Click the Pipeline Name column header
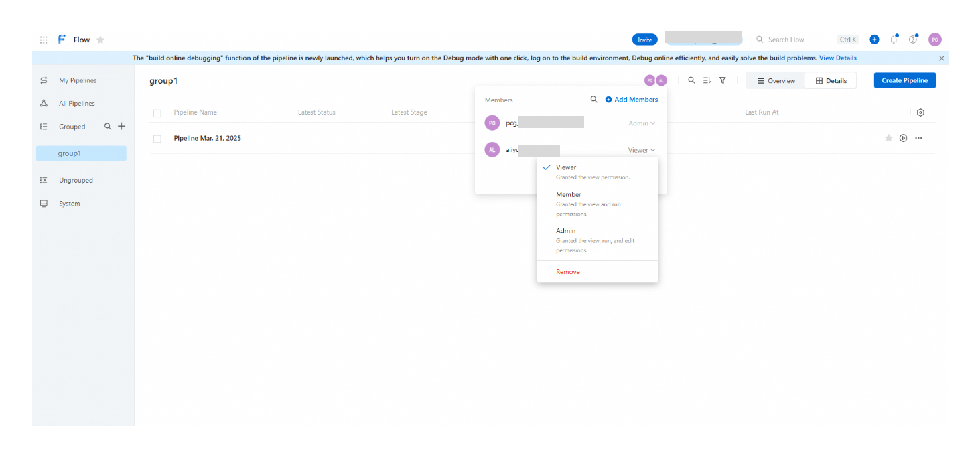Viewport: 980px width, 456px height. (x=195, y=112)
